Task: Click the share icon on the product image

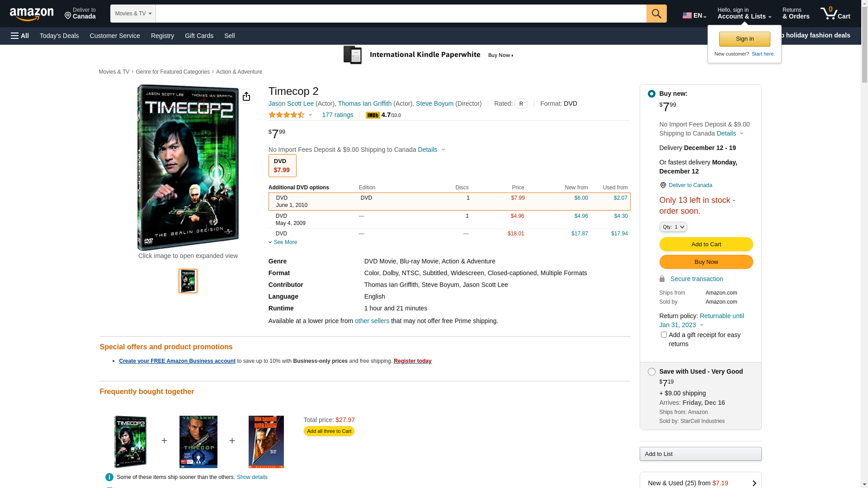Action: pos(246,96)
